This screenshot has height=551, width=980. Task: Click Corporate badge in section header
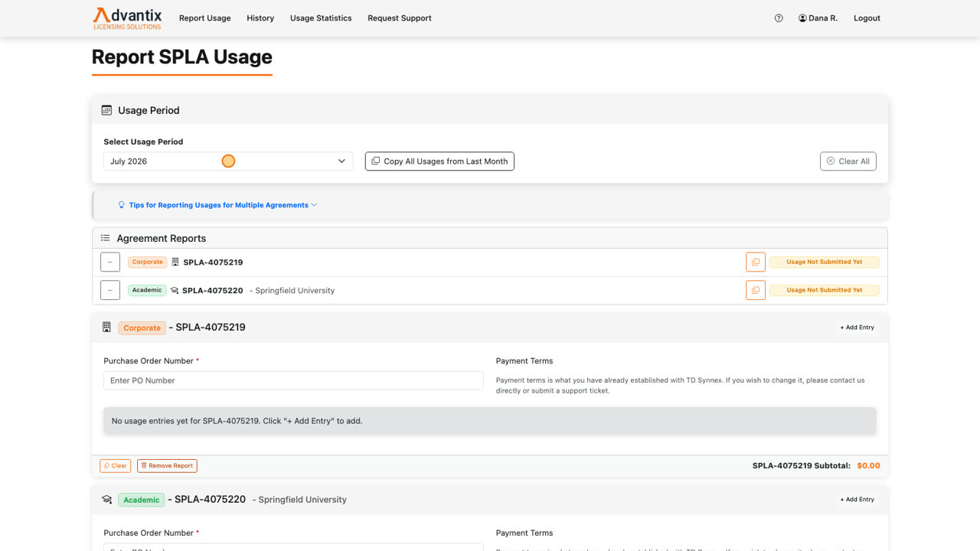142,328
